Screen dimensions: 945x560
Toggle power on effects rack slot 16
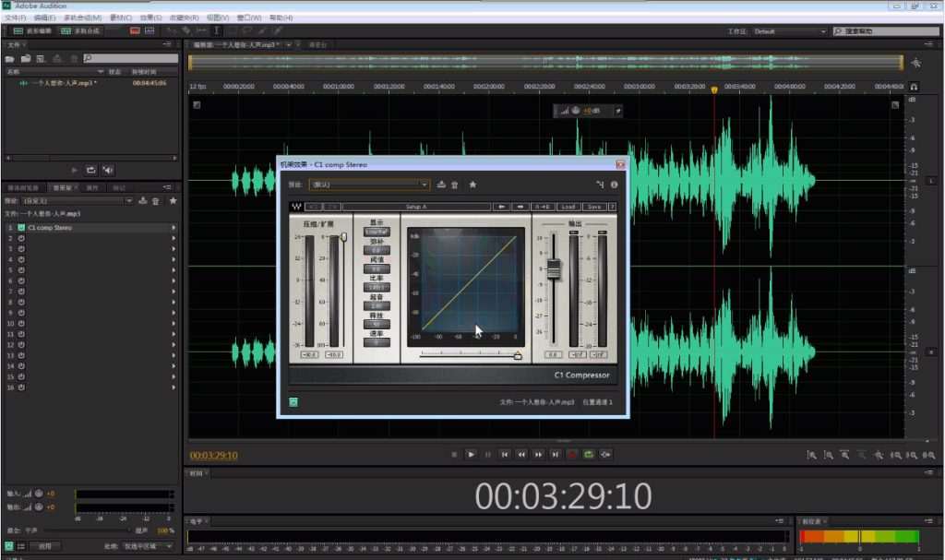21,387
